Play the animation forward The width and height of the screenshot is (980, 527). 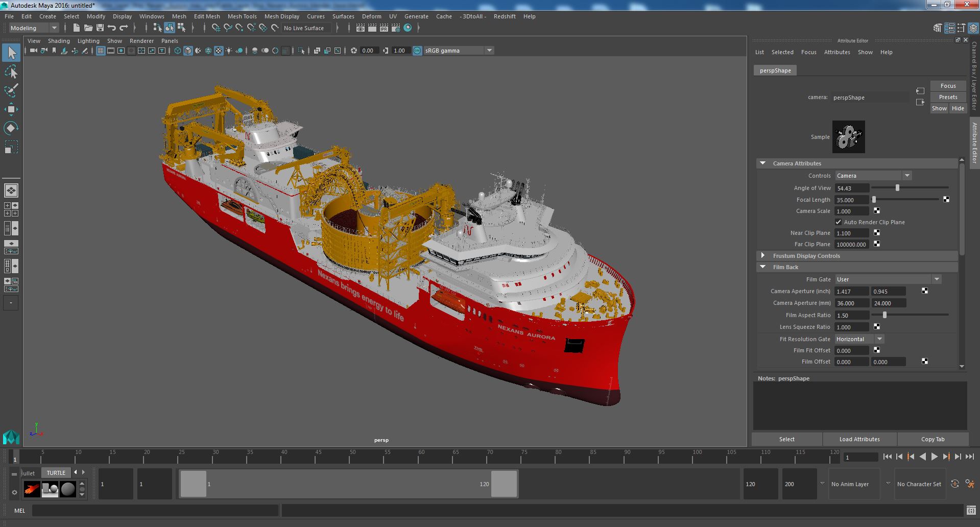click(x=934, y=457)
